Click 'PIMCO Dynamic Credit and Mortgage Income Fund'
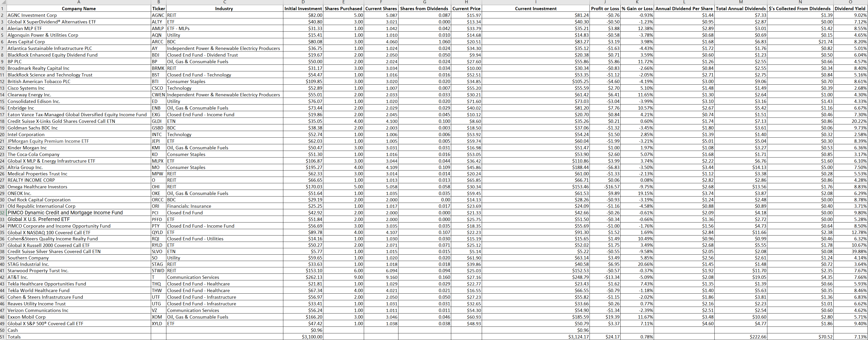The width and height of the screenshot is (868, 340). point(78,213)
